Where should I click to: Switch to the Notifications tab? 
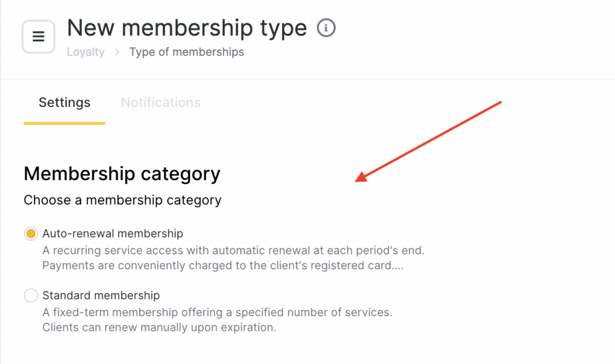(x=161, y=102)
